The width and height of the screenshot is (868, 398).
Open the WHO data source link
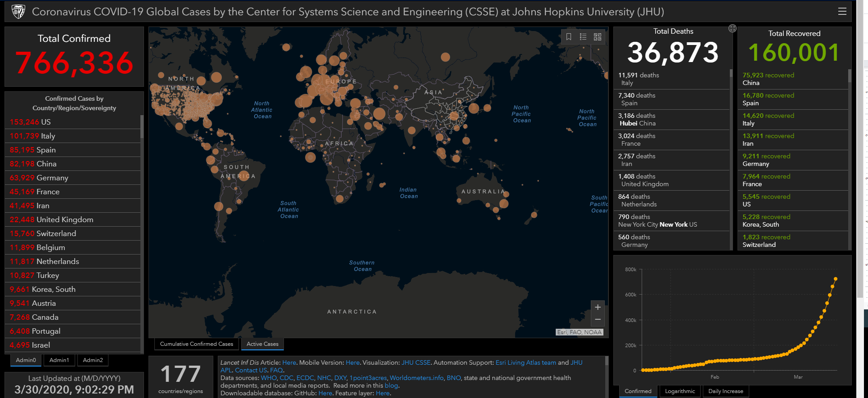coord(269,378)
